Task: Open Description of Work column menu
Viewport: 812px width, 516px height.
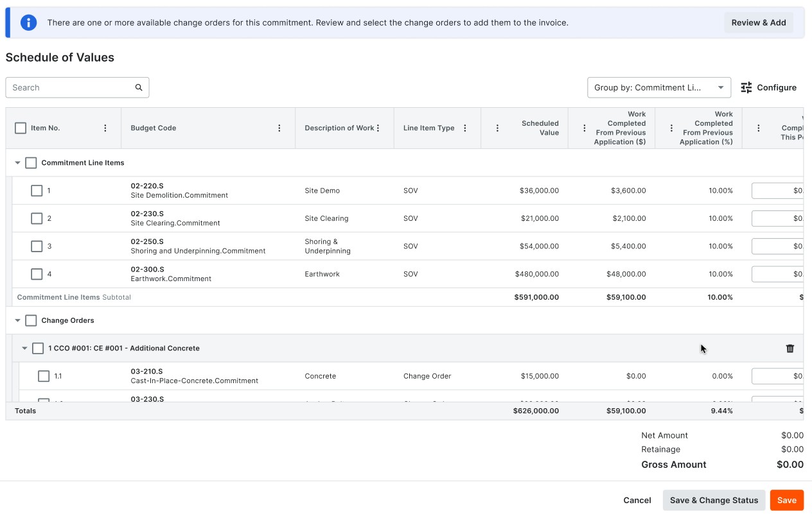Action: (x=378, y=128)
